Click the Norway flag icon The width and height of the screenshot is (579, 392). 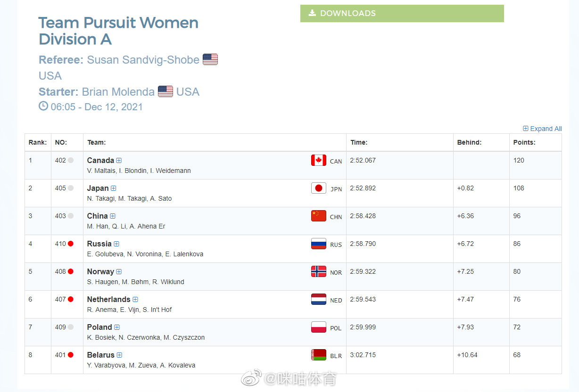(319, 271)
